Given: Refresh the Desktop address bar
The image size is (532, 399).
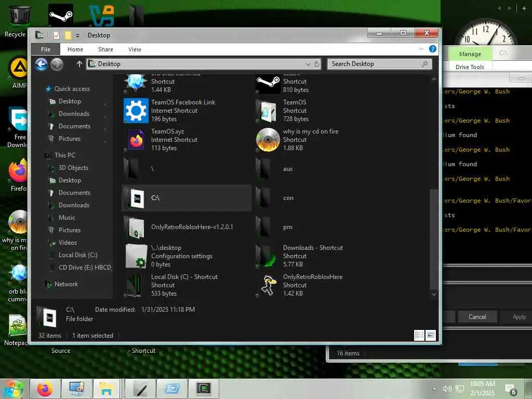Looking at the screenshot, I should [317, 64].
